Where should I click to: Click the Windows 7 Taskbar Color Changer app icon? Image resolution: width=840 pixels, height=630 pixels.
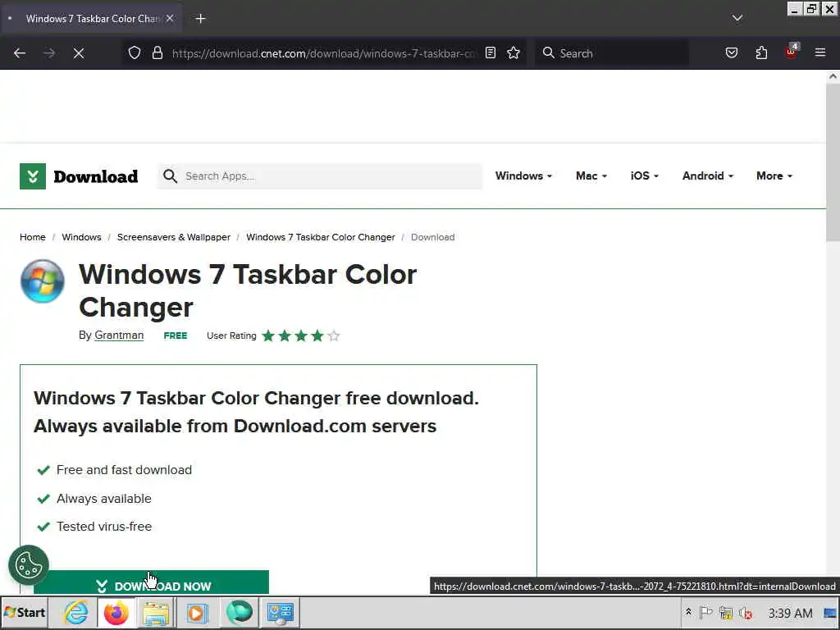(x=43, y=281)
